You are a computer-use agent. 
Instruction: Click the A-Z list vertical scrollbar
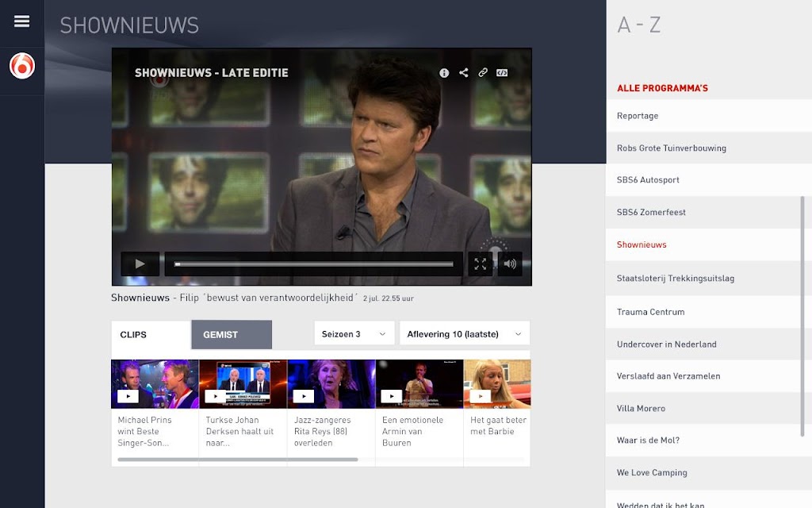802,316
